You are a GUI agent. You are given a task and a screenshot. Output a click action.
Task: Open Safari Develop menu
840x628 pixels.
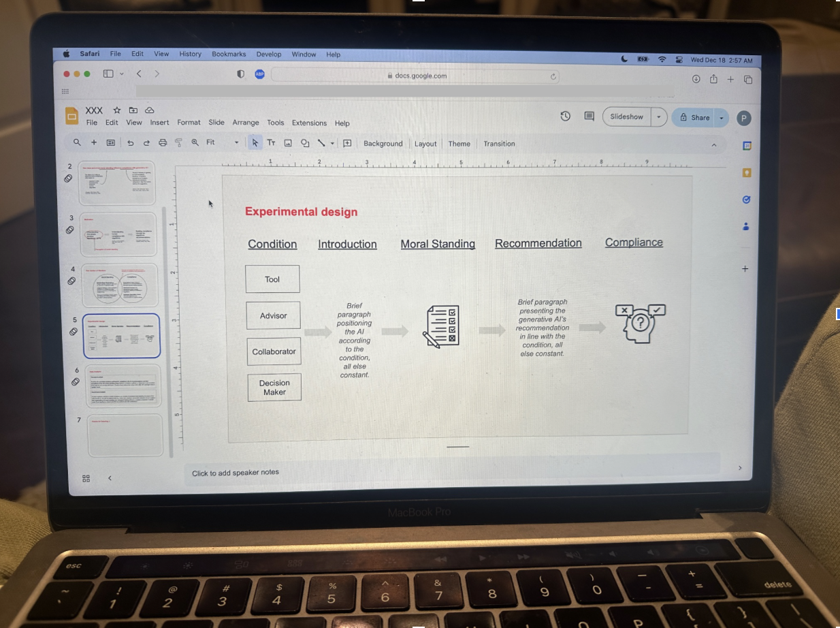269,54
